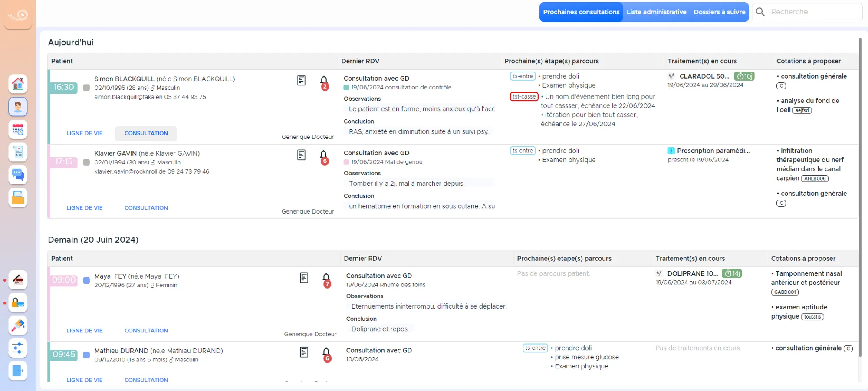Image resolution: width=868 pixels, height=391 pixels.
Task: Click the logout door icon in sidebar
Action: coord(18,371)
